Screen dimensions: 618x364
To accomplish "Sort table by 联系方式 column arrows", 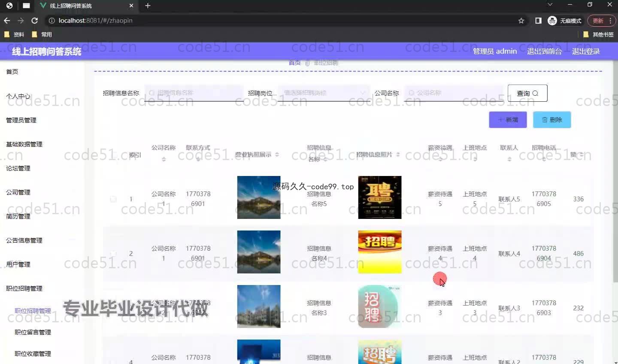I will click(x=198, y=159).
